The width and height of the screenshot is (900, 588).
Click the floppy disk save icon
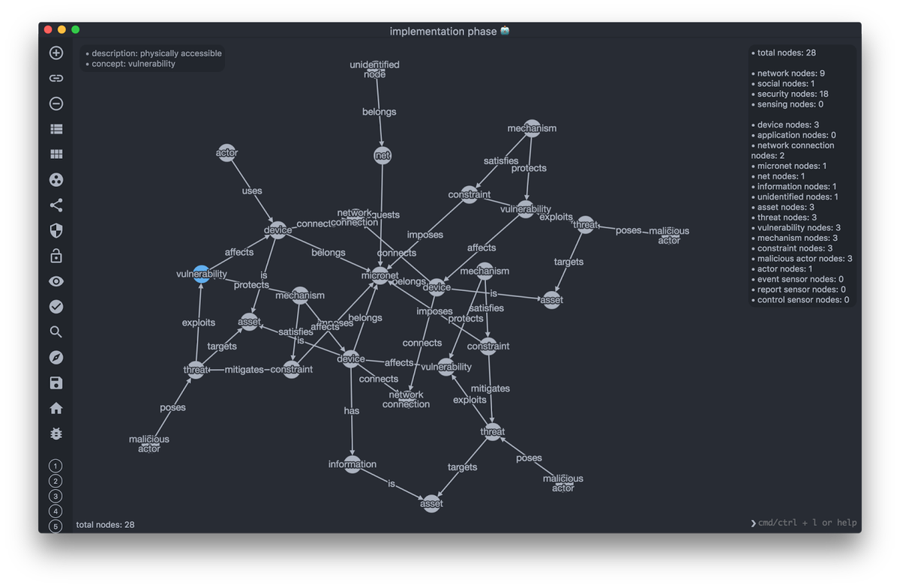[x=56, y=382]
